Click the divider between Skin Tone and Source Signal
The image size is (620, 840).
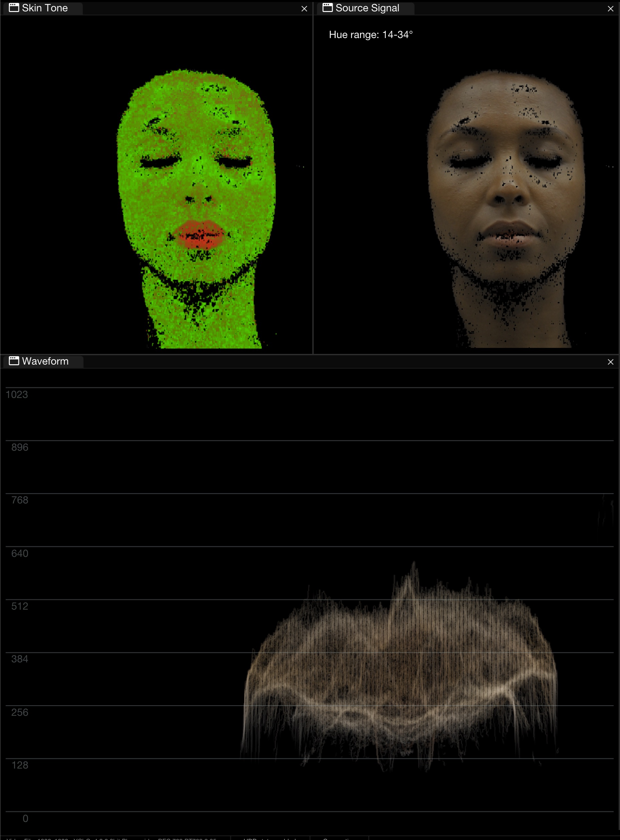coord(313,180)
